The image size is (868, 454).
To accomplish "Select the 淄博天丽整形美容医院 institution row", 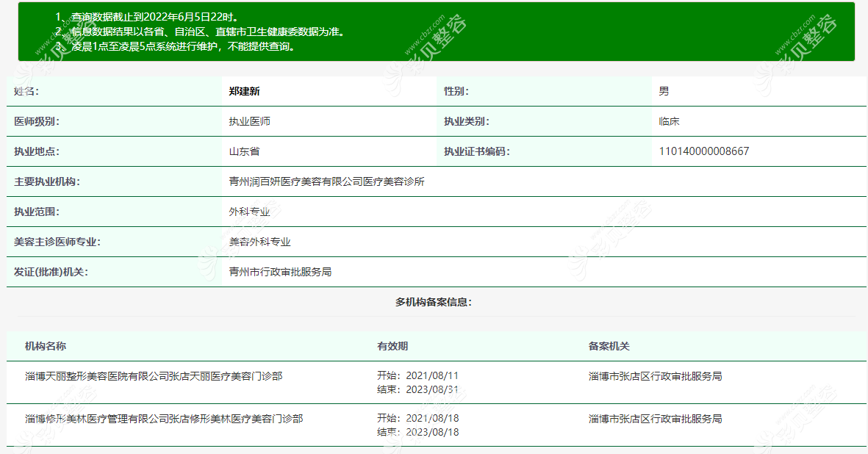I will [437, 383].
